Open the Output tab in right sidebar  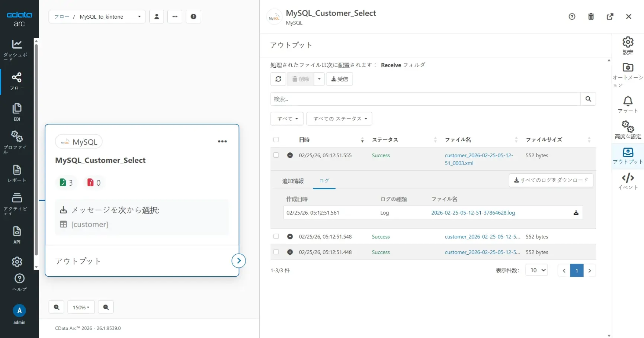628,155
